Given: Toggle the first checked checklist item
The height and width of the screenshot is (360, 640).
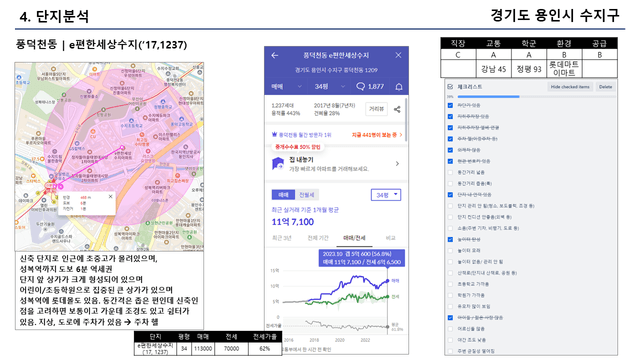Looking at the screenshot, I should [450, 105].
